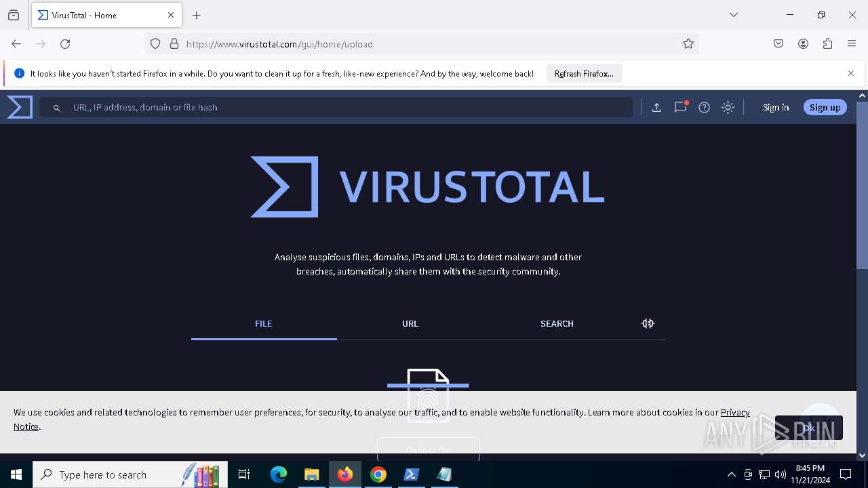868x488 pixels.
Task: Click the search magnifier icon
Action: (x=57, y=108)
